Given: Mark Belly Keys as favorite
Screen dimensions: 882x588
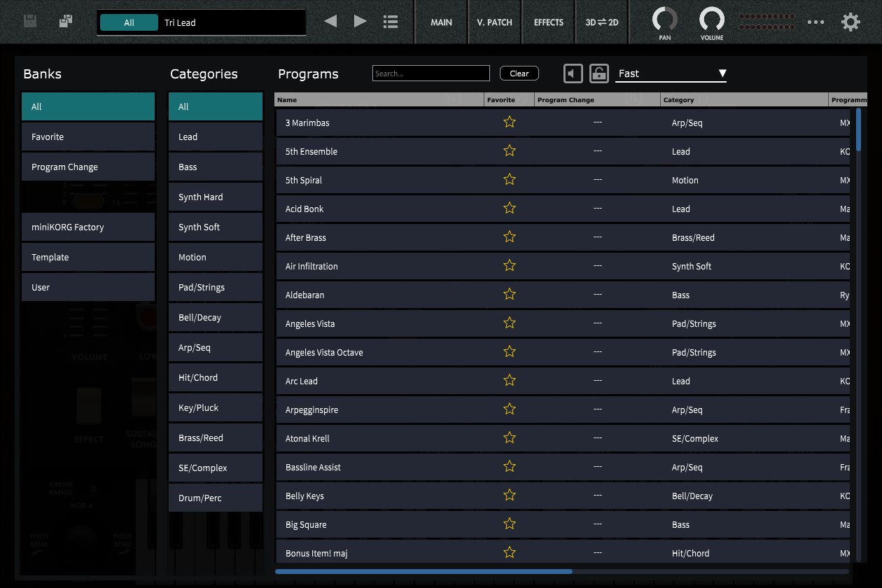Looking at the screenshot, I should [x=509, y=496].
